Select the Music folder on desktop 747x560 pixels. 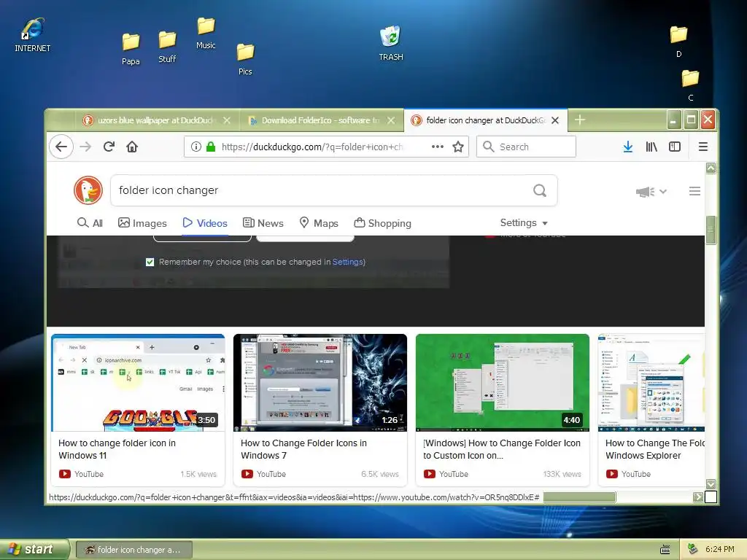click(x=206, y=33)
